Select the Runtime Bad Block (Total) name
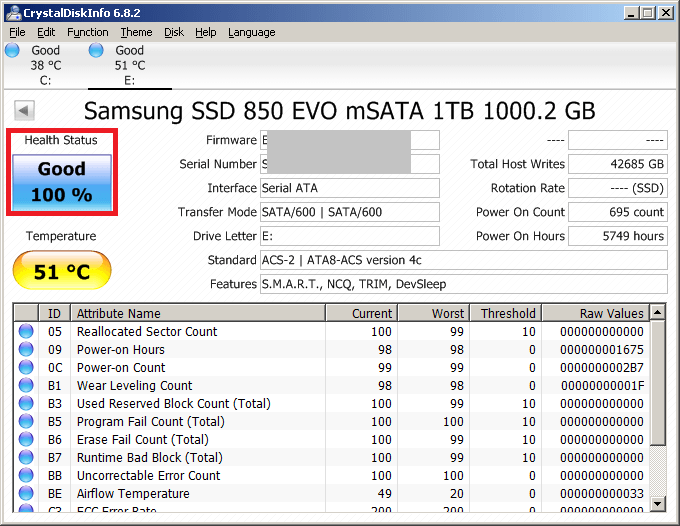 click(150, 457)
